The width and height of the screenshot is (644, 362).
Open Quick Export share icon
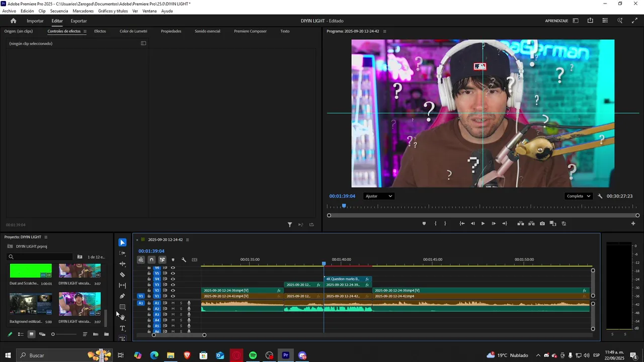590,21
